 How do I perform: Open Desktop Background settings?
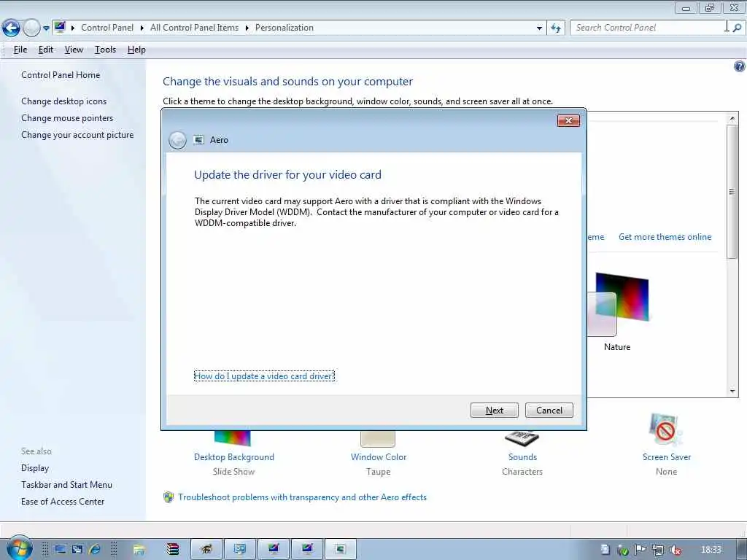click(234, 457)
